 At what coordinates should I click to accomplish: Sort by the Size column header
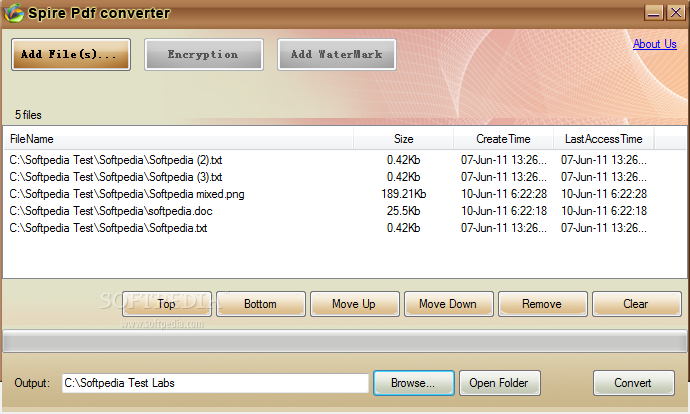(404, 139)
